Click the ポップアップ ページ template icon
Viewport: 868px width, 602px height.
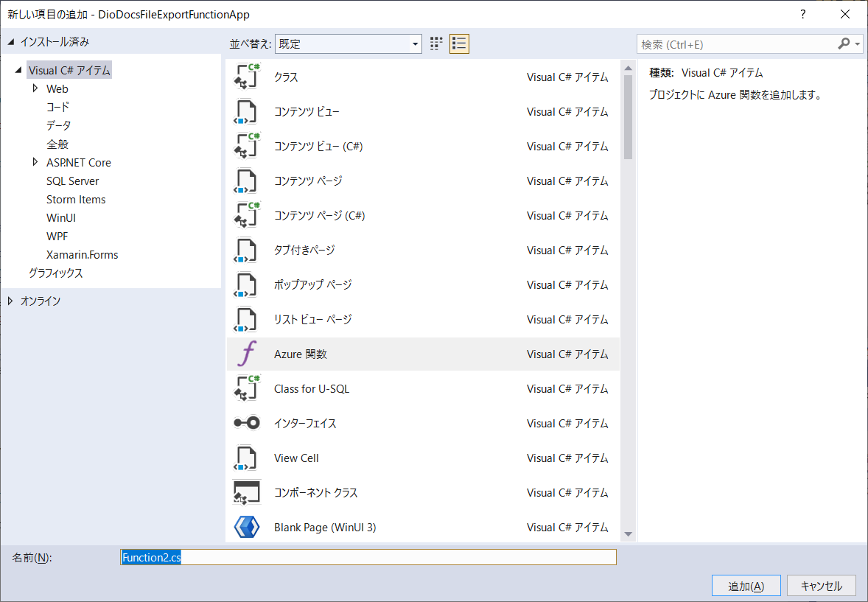[246, 284]
